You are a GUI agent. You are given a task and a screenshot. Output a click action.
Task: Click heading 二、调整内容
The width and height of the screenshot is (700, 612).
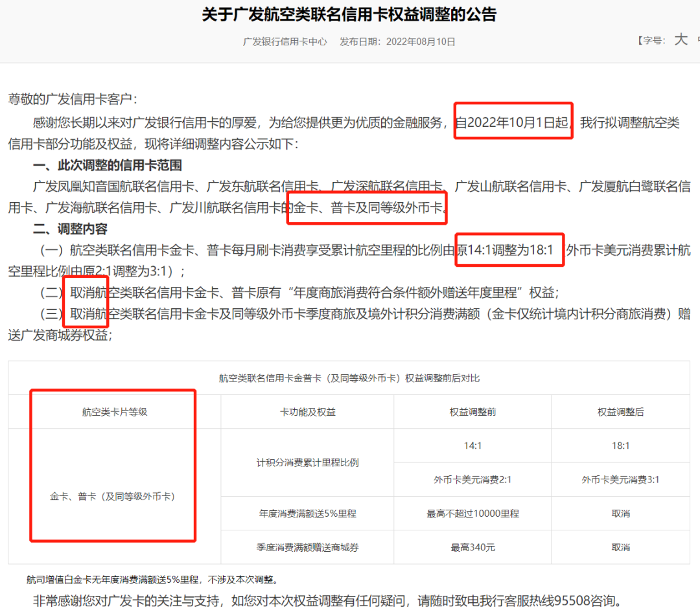pyautogui.click(x=70, y=229)
